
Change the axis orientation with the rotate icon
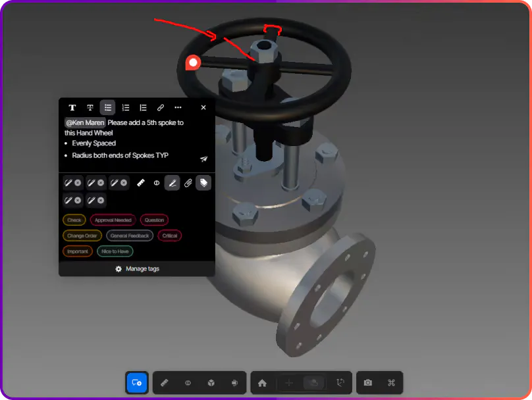(340, 383)
